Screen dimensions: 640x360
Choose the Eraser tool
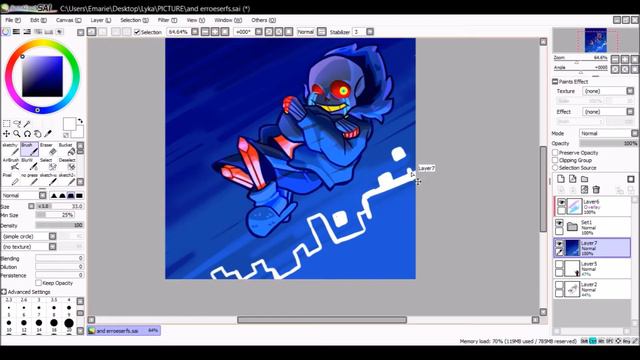pyautogui.click(x=48, y=149)
